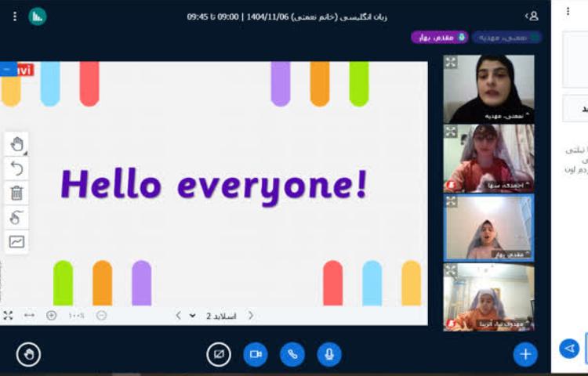Expand the top webcam video to fullscreen
The width and height of the screenshot is (588, 376).
coord(451,62)
